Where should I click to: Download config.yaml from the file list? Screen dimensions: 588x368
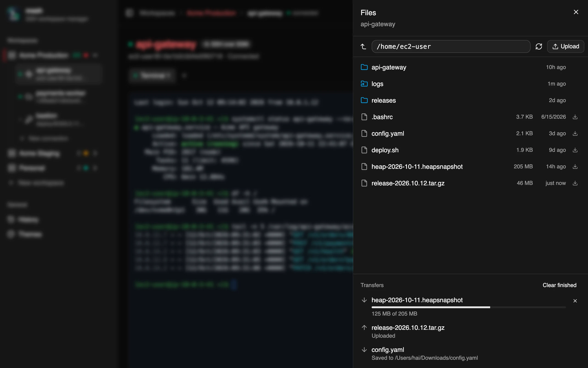click(x=575, y=133)
